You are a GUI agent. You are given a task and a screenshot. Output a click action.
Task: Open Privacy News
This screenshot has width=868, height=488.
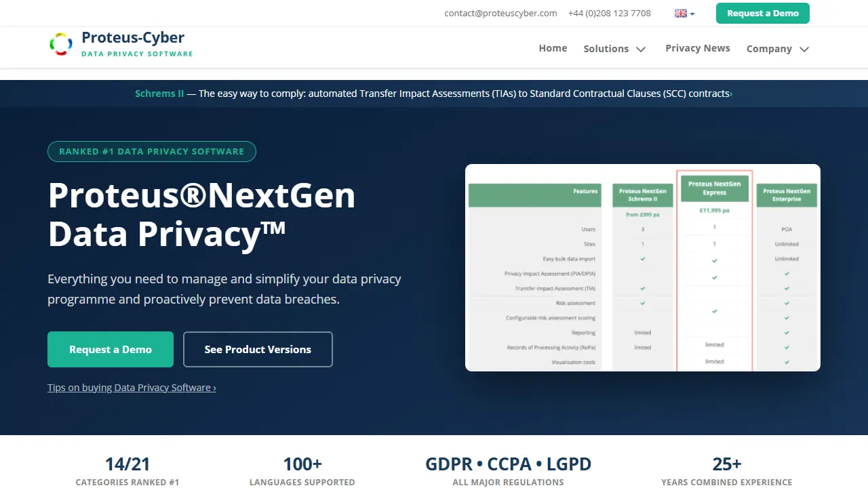(698, 48)
